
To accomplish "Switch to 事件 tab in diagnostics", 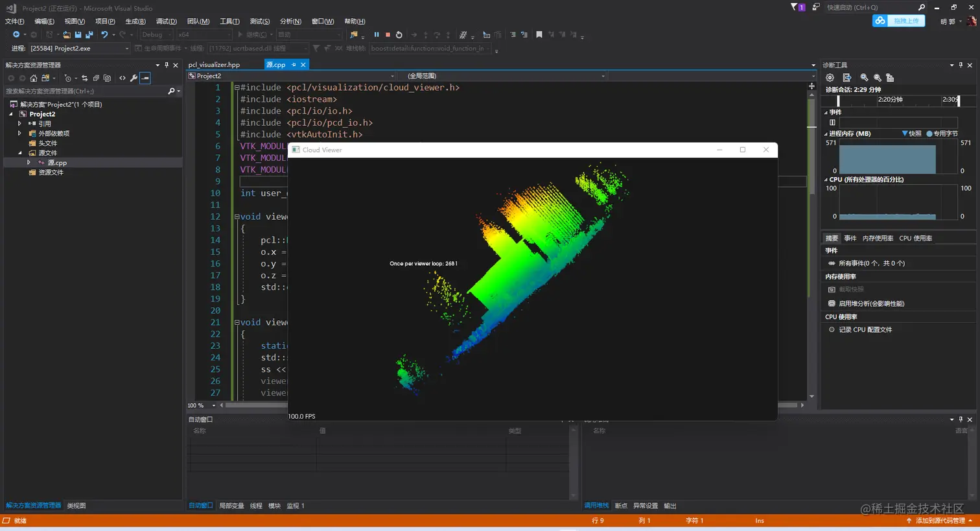I will [850, 238].
